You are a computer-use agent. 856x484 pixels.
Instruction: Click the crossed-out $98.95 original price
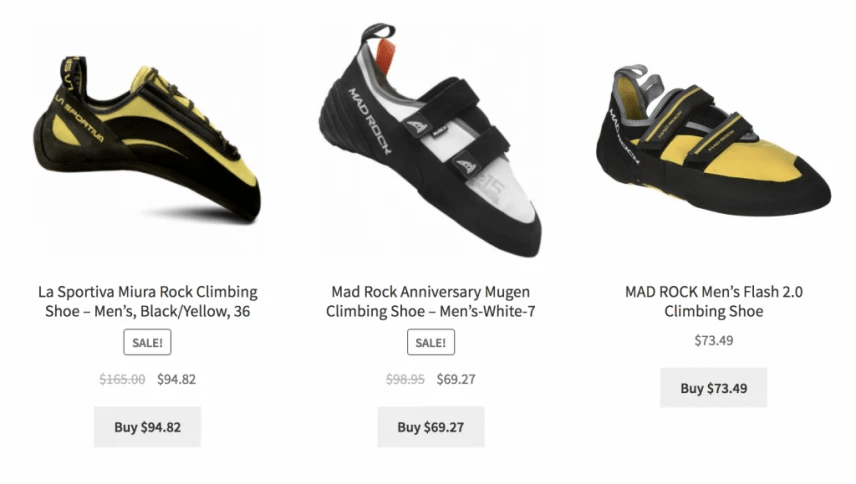[x=405, y=379]
